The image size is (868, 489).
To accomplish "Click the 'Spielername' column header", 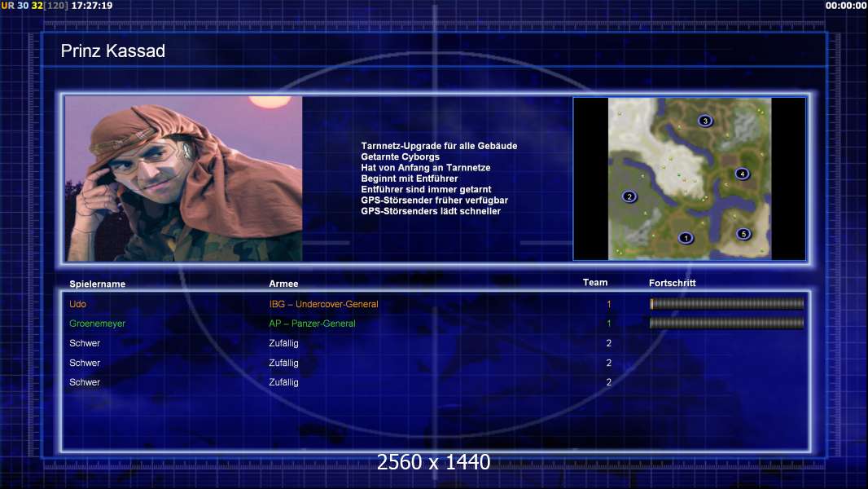I will pos(98,284).
